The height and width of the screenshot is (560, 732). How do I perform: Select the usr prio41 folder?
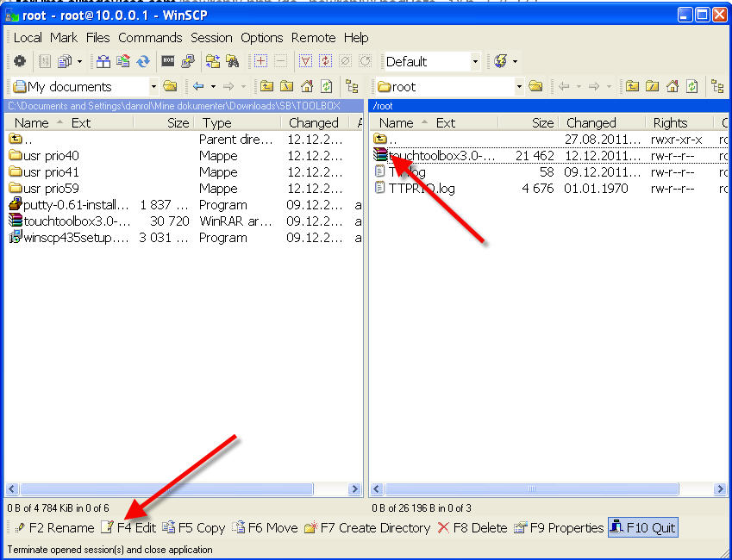pyautogui.click(x=44, y=172)
